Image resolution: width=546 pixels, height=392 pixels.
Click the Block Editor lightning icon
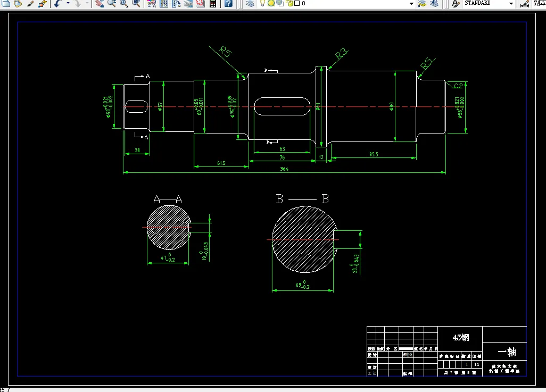43,4
